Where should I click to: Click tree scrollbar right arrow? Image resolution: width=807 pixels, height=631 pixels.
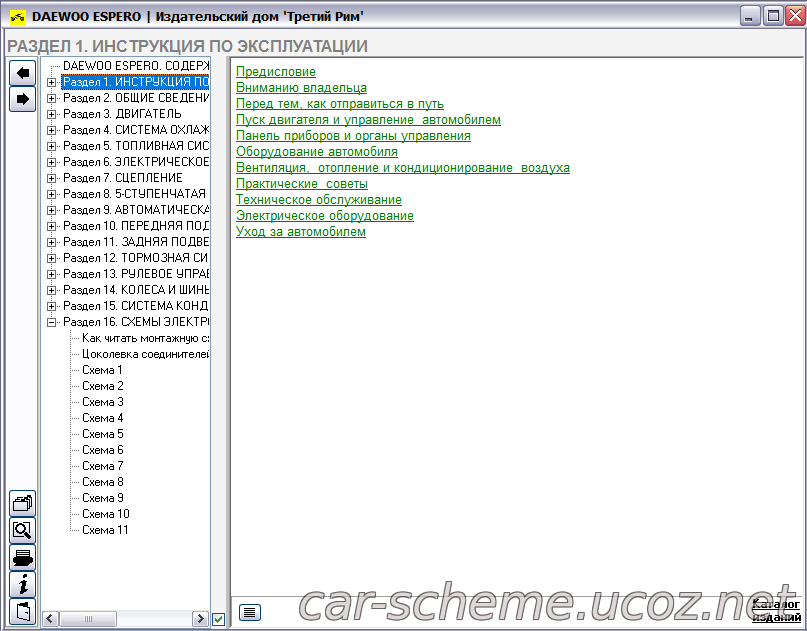tap(200, 618)
